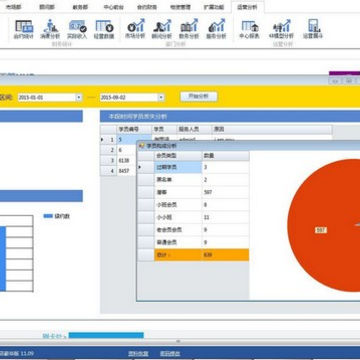Image resolution: width=360 pixels, height=360 pixels.
Task: Select the 过期学员 row in composition table
Action: (x=193, y=167)
